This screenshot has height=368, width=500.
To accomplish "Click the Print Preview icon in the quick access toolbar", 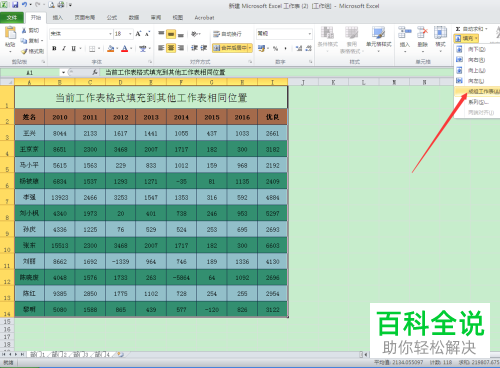I will pyautogui.click(x=51, y=5).
